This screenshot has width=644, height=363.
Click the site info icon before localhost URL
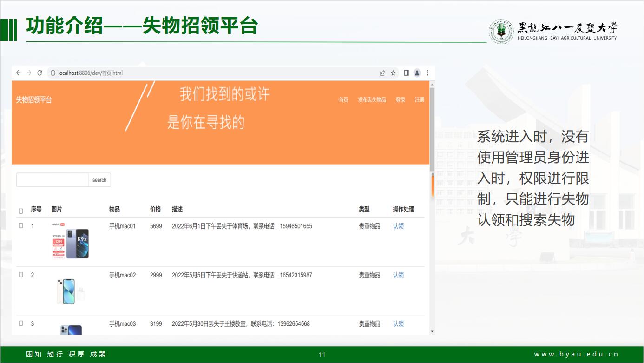tap(53, 73)
